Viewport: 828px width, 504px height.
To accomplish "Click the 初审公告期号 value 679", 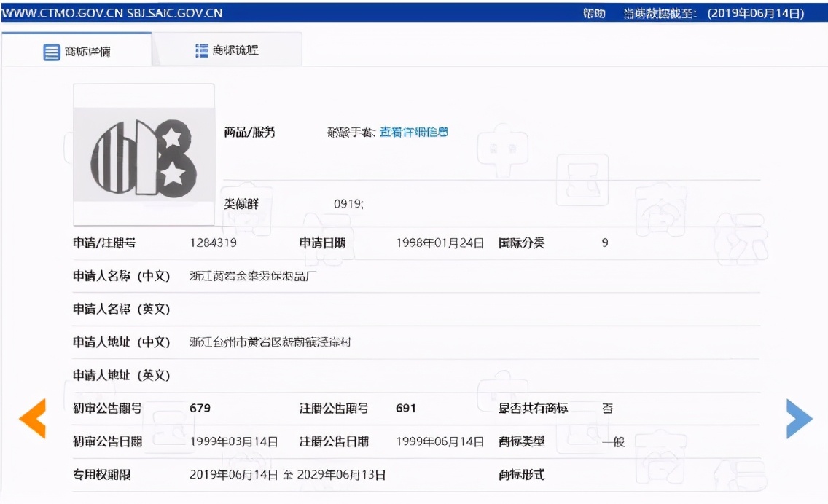I will 198,409.
